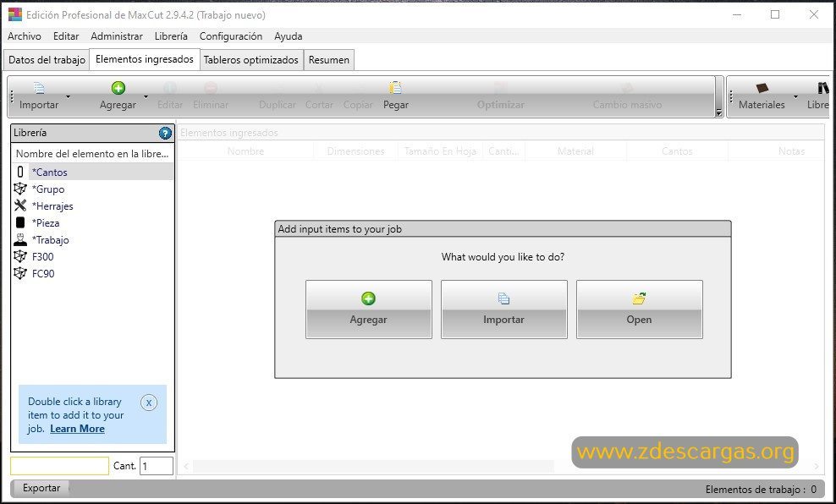Select the F300 group icon
The height and width of the screenshot is (504, 836).
pos(20,257)
